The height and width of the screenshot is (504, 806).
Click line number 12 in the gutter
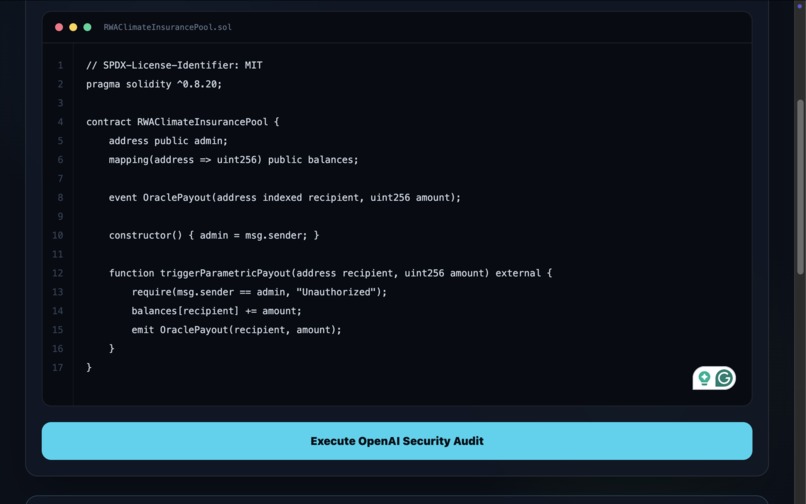(58, 273)
